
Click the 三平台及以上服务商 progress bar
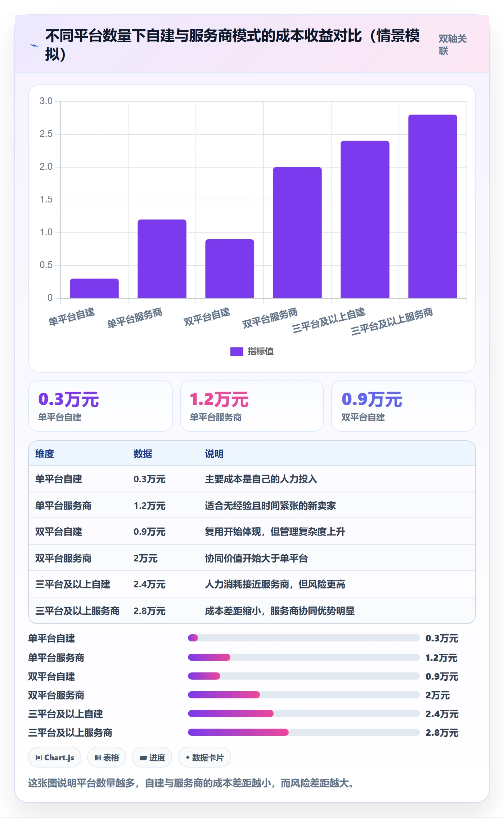303,732
